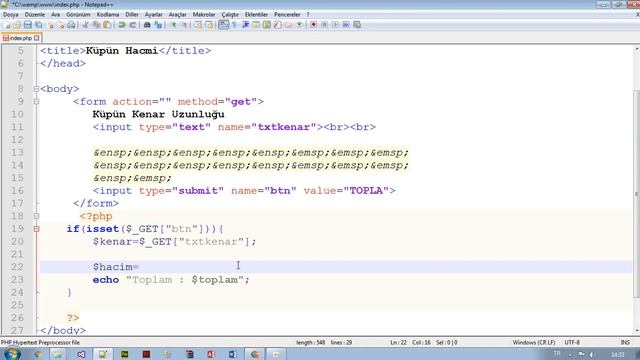Close the index.php tab with its X
This screenshot has width=640, height=360.
tap(37, 38)
